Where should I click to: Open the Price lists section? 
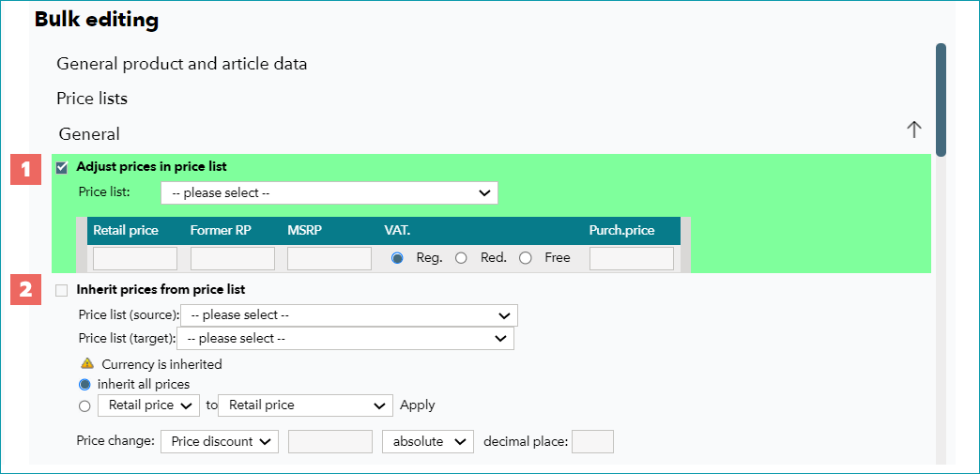pyautogui.click(x=92, y=99)
